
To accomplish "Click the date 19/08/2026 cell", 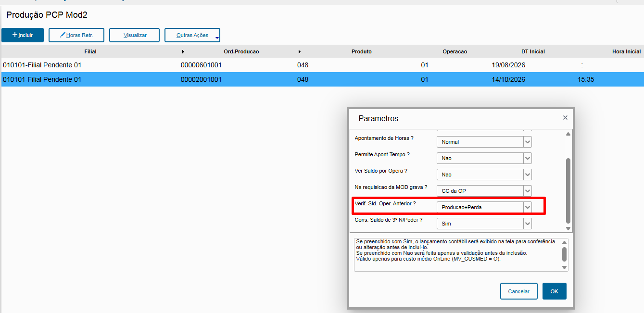I will click(x=508, y=65).
